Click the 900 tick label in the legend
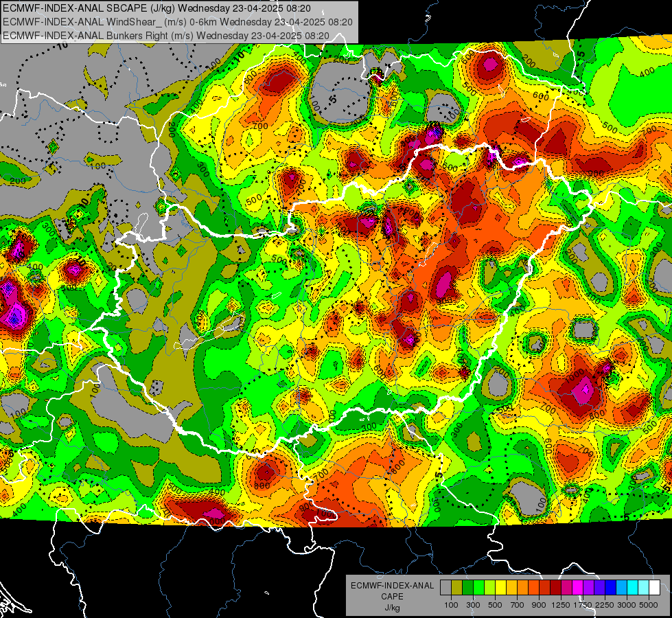This screenshot has height=618, width=672. [539, 605]
